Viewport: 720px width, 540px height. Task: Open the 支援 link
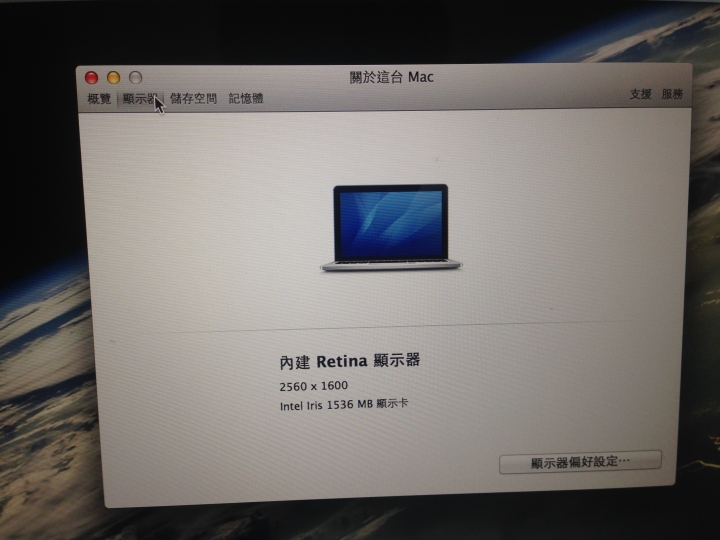(x=641, y=94)
